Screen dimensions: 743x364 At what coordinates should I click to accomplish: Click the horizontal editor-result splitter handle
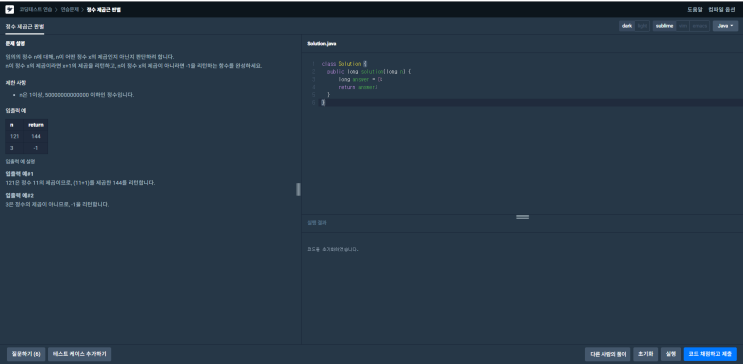(522, 217)
